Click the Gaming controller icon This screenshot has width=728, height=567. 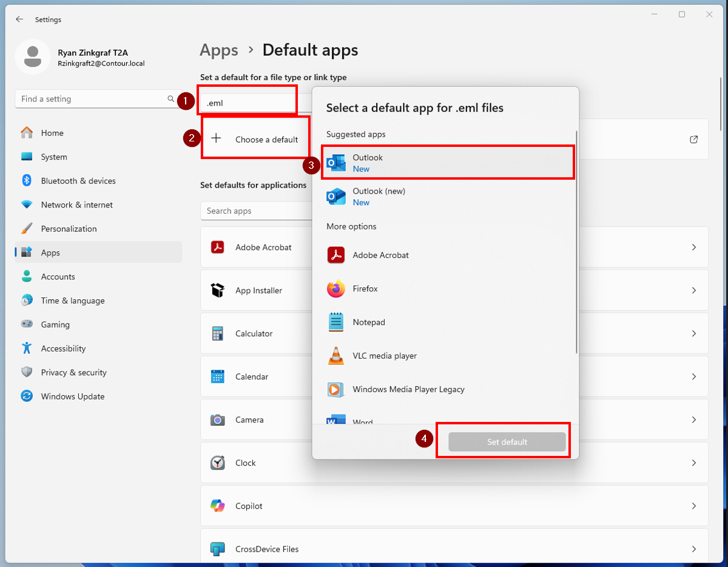27,325
